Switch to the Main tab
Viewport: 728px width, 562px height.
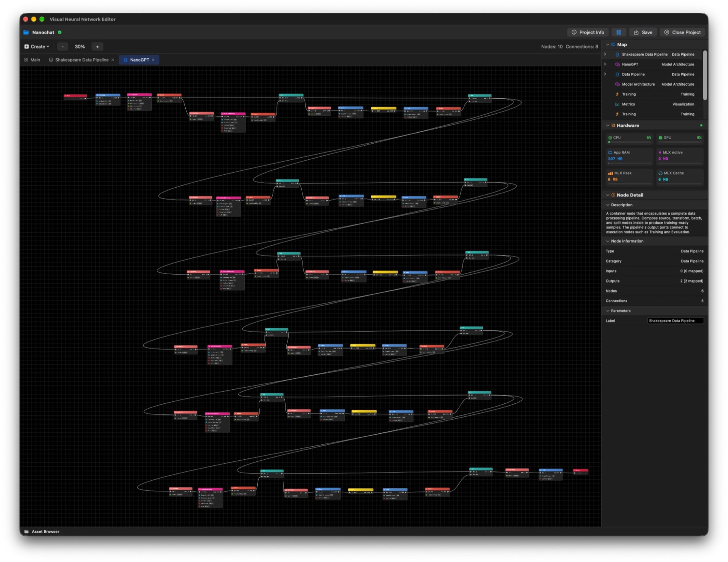click(32, 60)
